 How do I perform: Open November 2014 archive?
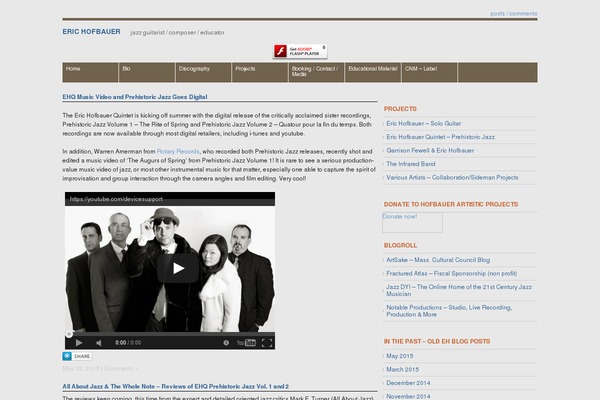point(408,397)
